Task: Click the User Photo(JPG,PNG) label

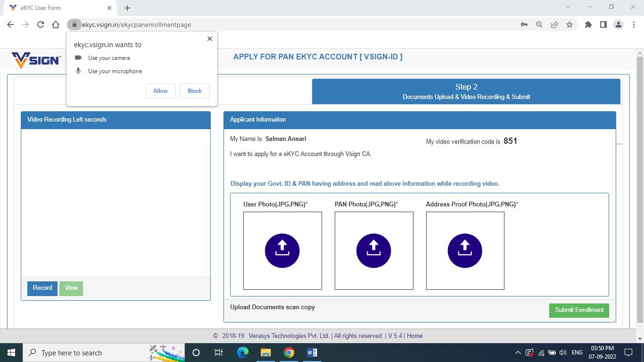Action: 275,205
